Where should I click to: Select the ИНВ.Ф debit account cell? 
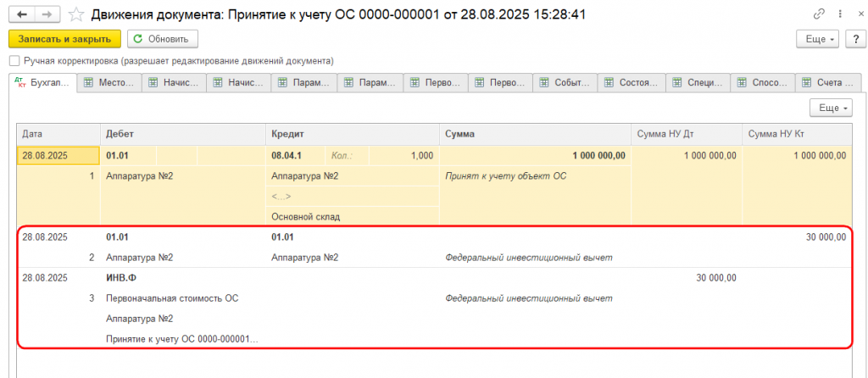click(183, 278)
